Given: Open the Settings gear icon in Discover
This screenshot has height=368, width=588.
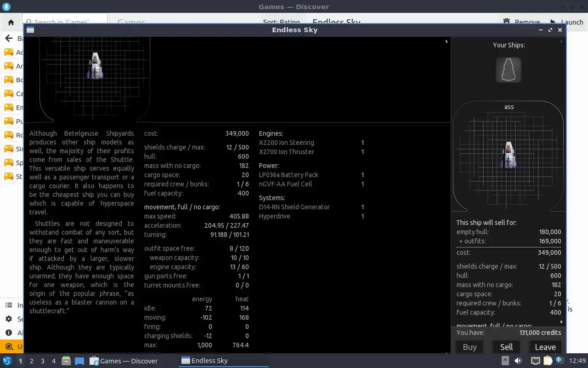Looking at the screenshot, I should point(8,319).
